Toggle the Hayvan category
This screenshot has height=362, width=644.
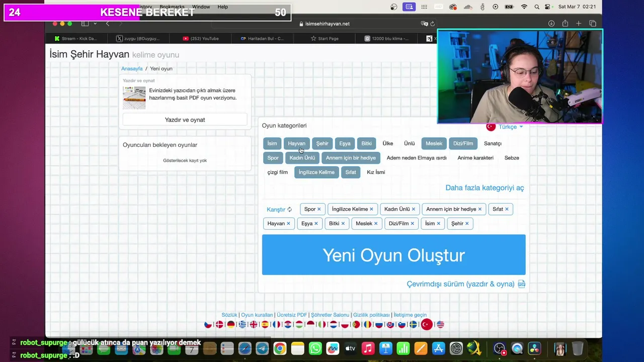[296, 143]
